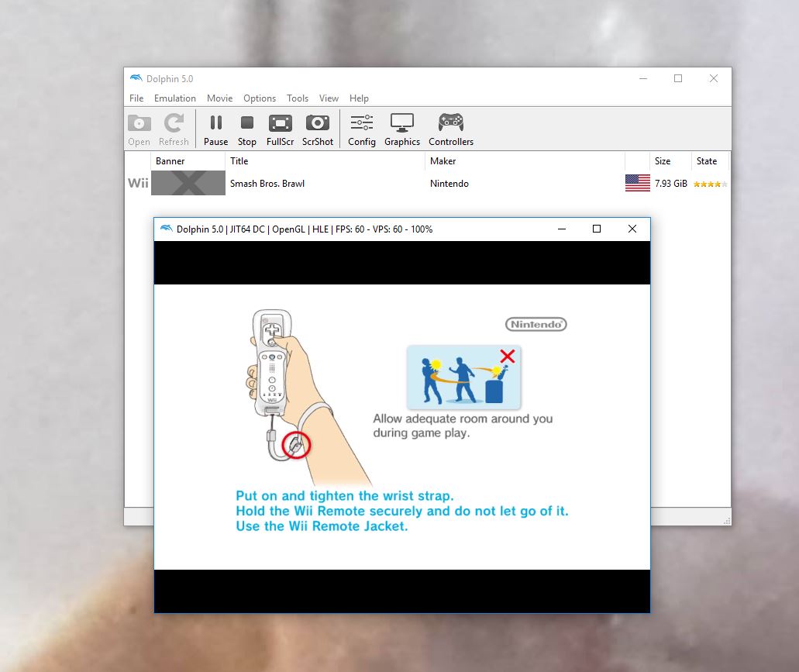Viewport: 799px width, 672px height.
Task: Maximize the main Dolphin 5.0 window
Action: point(678,78)
